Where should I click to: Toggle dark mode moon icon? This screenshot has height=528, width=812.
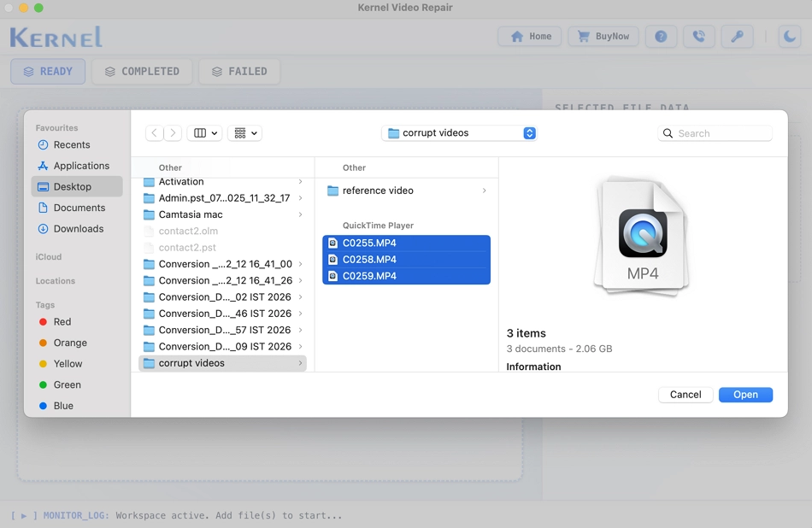(x=790, y=36)
